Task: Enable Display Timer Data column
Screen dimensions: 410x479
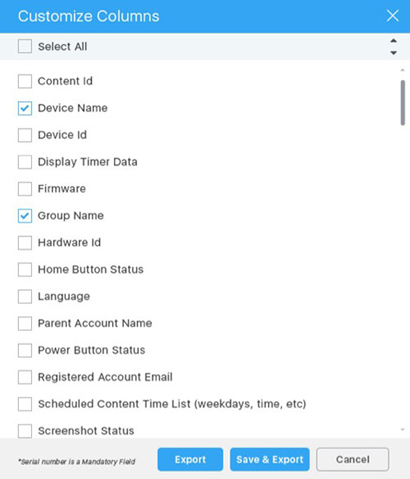Action: pyautogui.click(x=25, y=162)
